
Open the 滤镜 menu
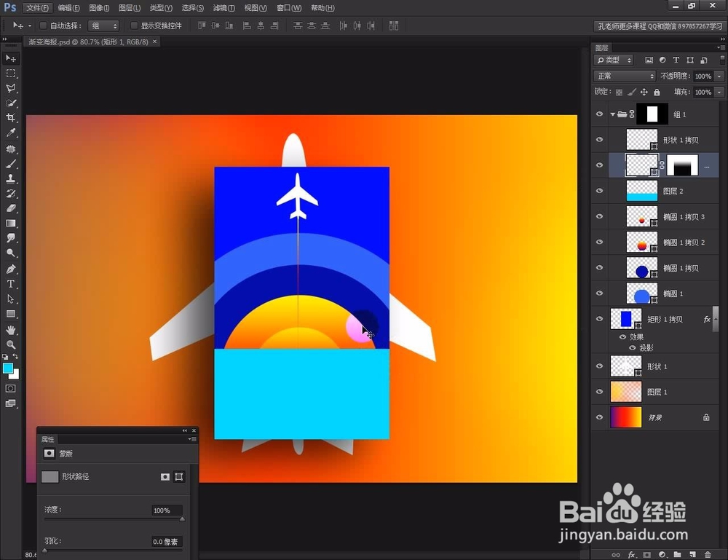(x=223, y=8)
